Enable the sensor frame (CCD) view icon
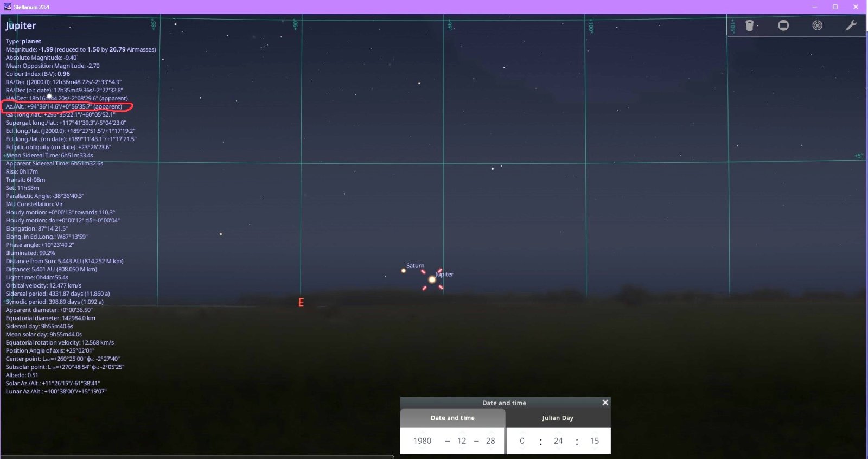868x459 pixels. click(783, 25)
